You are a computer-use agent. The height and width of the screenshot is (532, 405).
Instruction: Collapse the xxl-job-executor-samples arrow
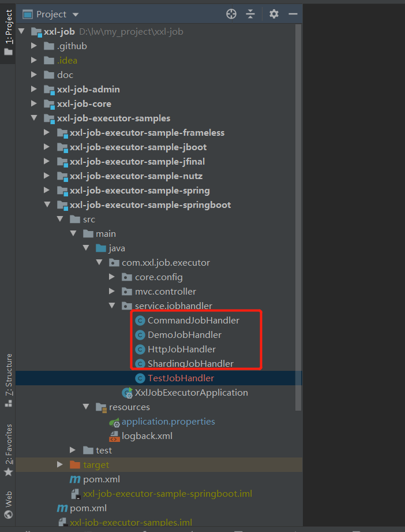pyautogui.click(x=34, y=118)
